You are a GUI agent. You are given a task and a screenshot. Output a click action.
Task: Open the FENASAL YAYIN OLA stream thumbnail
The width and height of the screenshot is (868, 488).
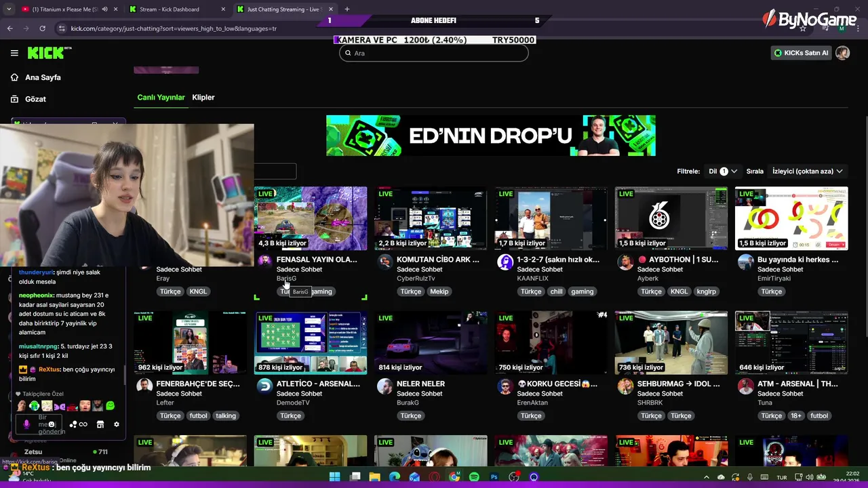311,218
